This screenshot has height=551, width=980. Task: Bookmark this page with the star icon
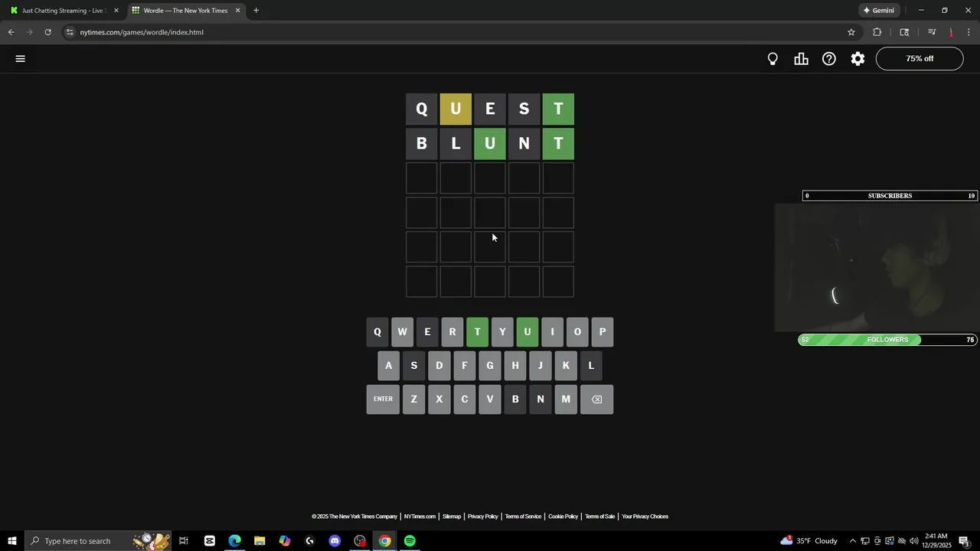coord(851,32)
